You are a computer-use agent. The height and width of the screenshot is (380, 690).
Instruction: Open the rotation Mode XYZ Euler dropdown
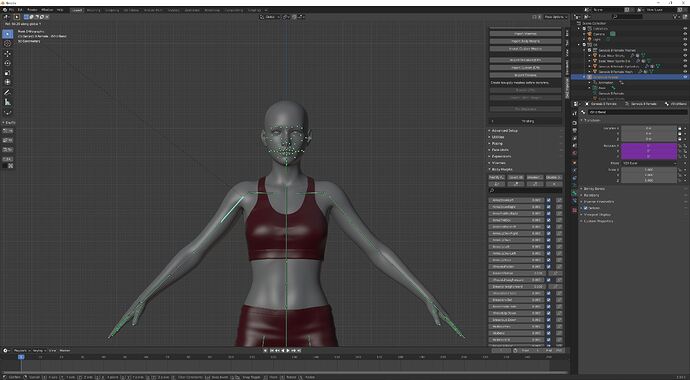click(649, 163)
